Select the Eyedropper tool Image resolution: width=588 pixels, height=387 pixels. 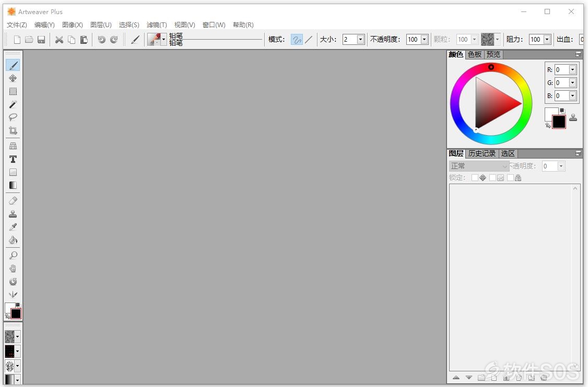13,227
